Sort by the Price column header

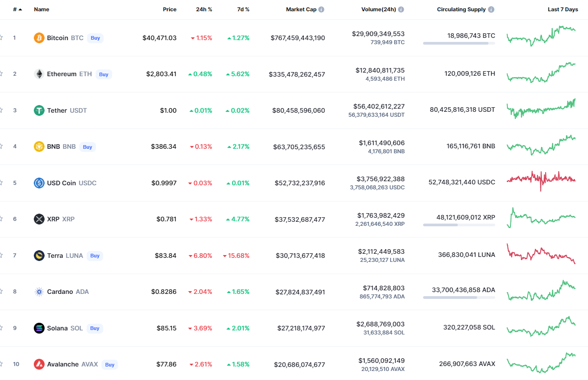[169, 9]
